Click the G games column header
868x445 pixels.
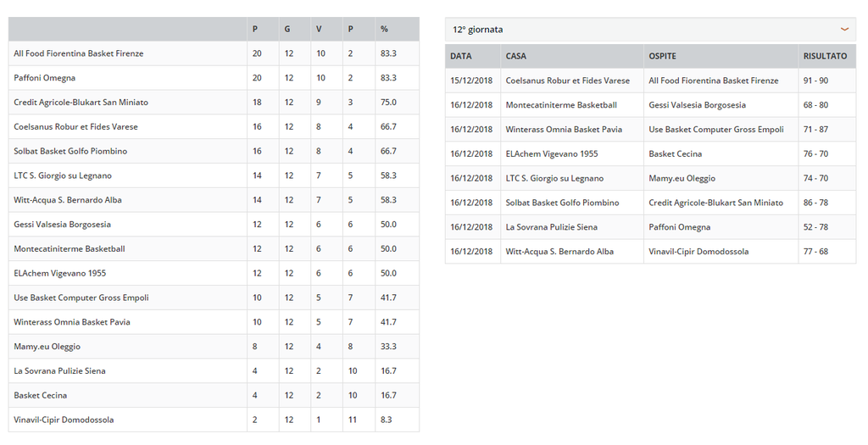coord(287,29)
